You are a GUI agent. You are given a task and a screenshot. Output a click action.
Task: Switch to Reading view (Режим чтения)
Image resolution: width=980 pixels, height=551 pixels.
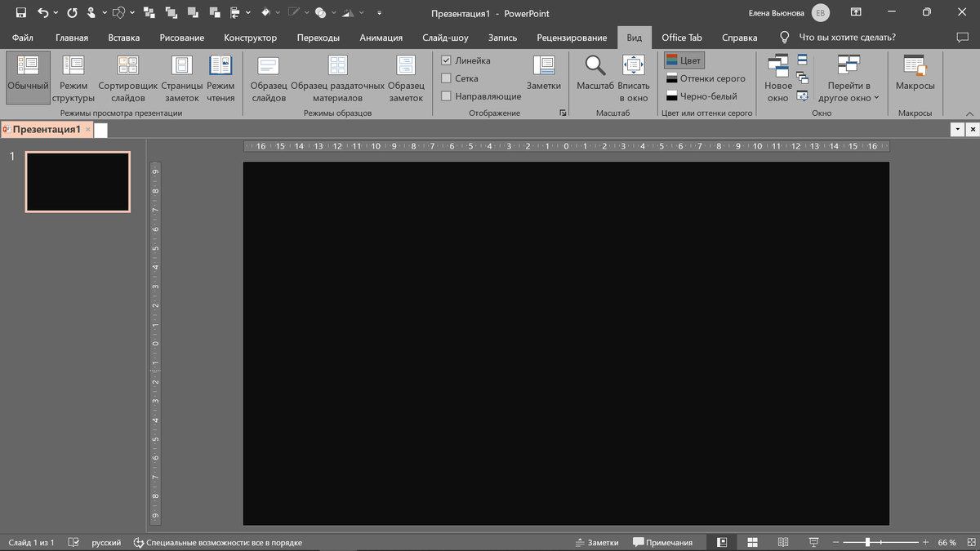click(x=220, y=78)
